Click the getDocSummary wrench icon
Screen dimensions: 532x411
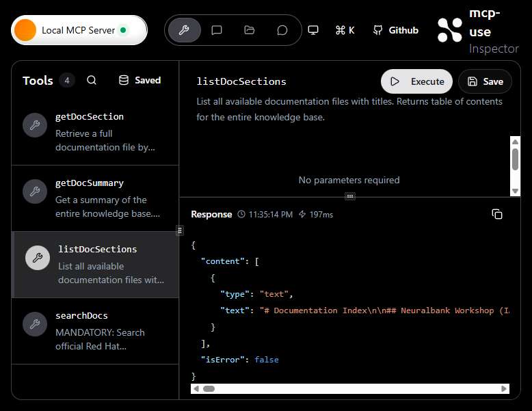point(35,191)
